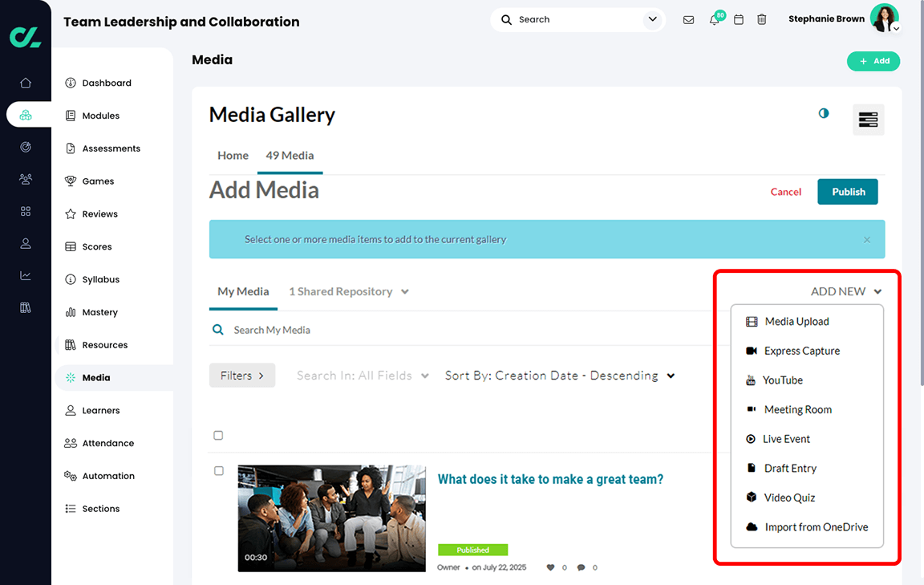Open the single user icon in left rail
This screenshot has height=585, width=924.
pyautogui.click(x=26, y=243)
